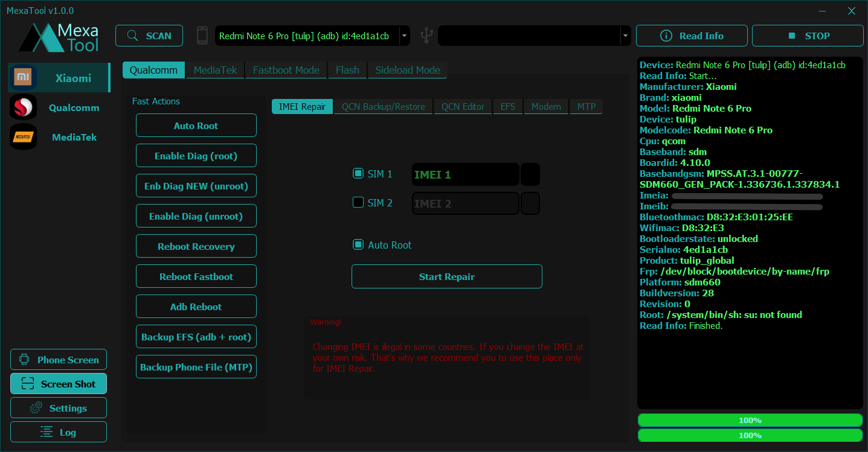Expand the USB port dropdown arrow

(x=625, y=36)
